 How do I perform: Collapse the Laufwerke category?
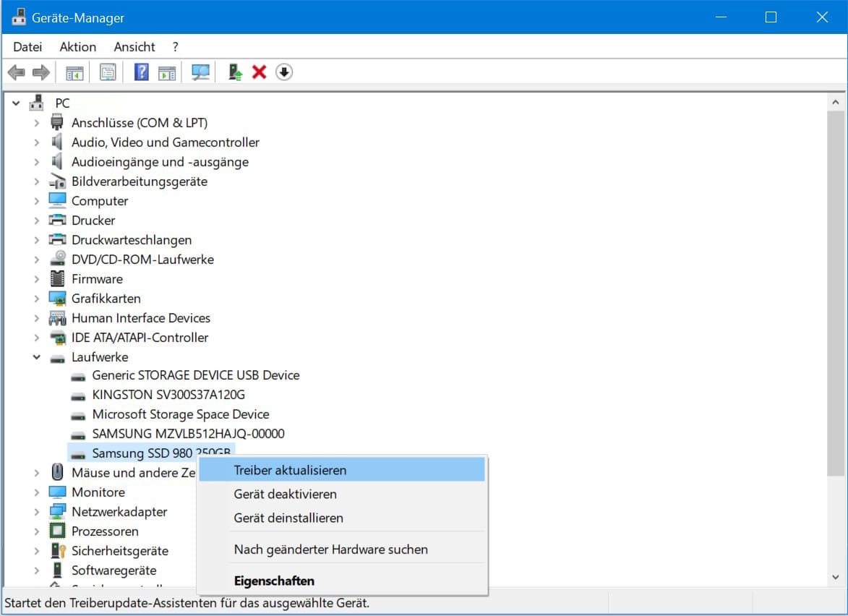pos(36,357)
